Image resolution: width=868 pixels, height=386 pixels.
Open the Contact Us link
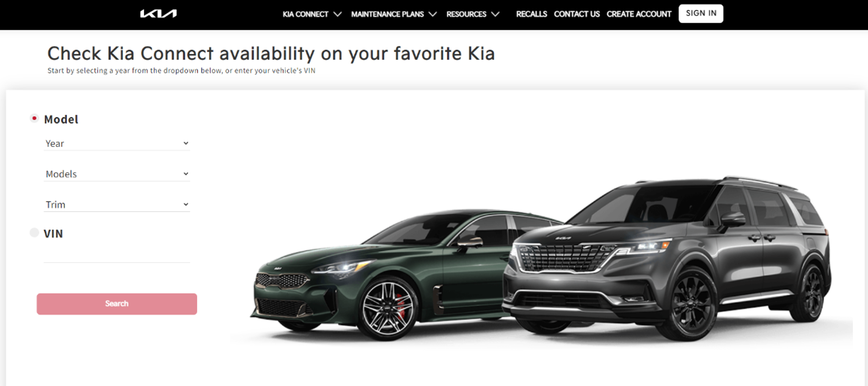coord(577,14)
